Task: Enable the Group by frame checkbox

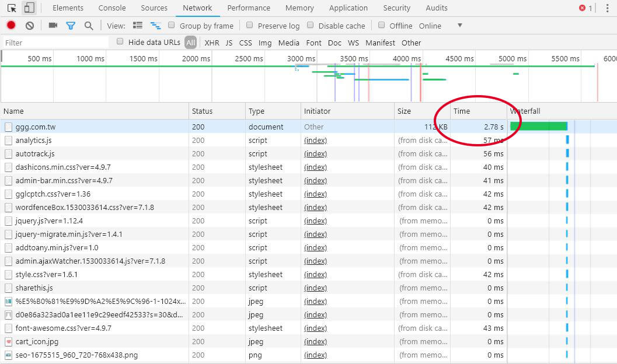Action: pos(171,25)
